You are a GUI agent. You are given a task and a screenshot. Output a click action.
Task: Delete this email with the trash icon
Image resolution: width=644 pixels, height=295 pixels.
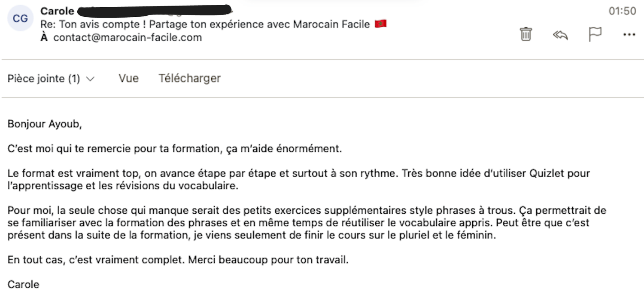pyautogui.click(x=526, y=34)
